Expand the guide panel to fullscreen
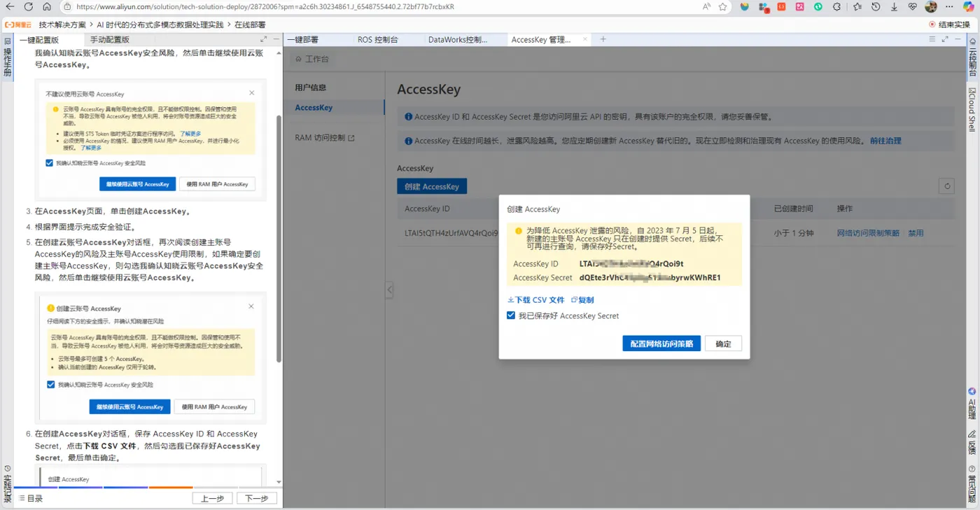This screenshot has height=510, width=980. 263,39
